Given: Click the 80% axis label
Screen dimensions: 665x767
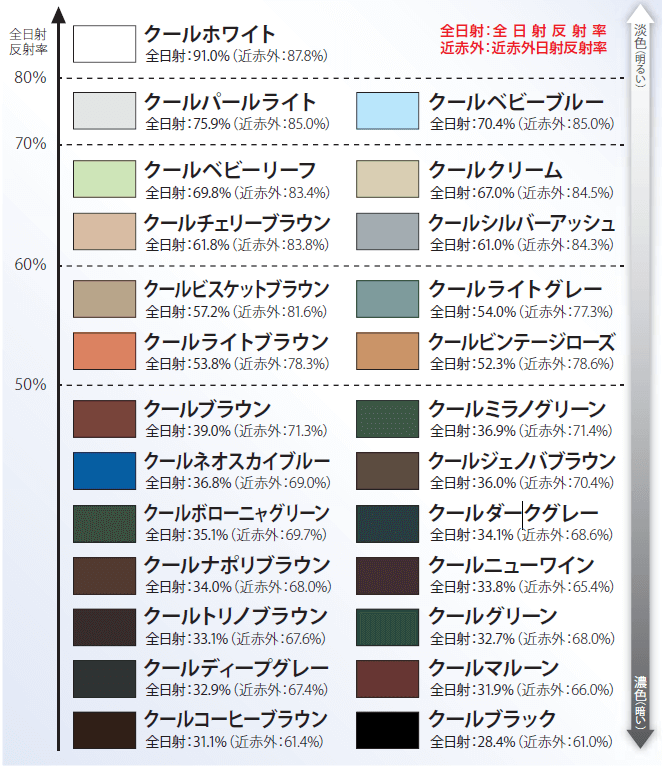Looking at the screenshot, I should pyautogui.click(x=30, y=78).
